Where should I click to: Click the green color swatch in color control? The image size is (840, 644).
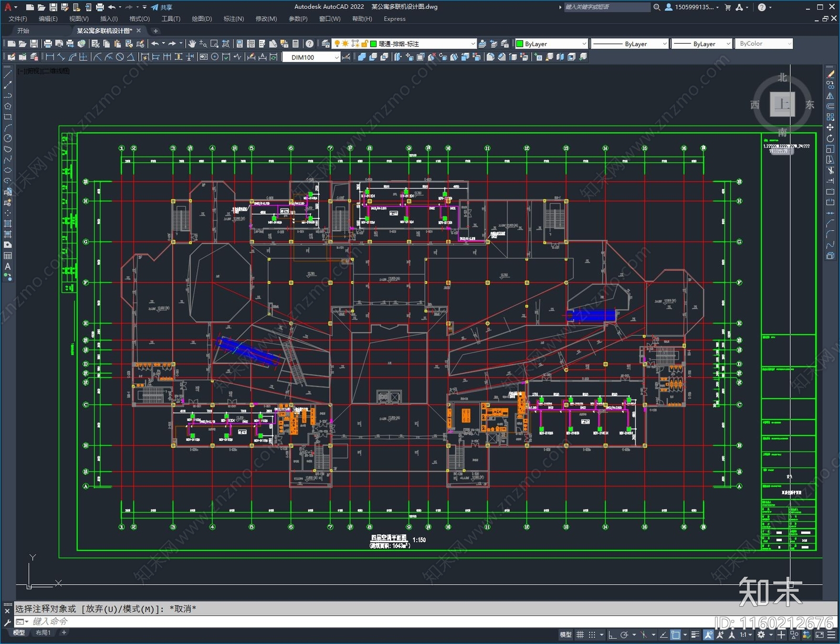pos(520,44)
